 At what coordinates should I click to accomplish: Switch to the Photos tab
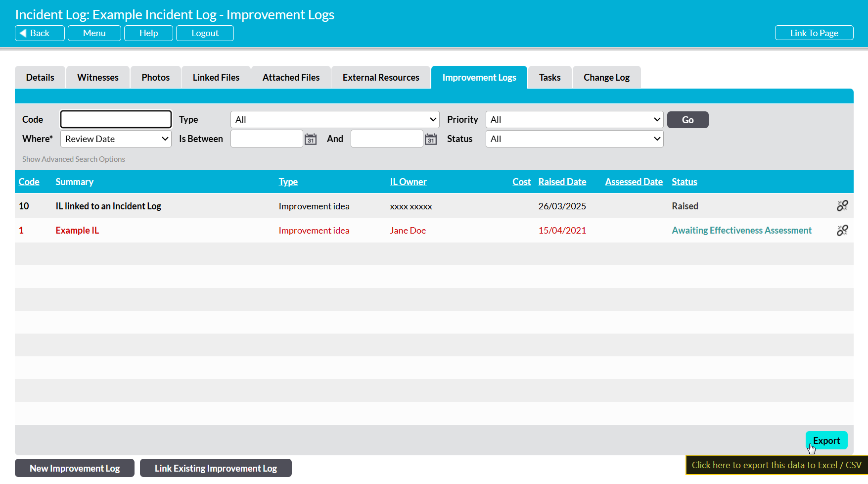pyautogui.click(x=156, y=77)
